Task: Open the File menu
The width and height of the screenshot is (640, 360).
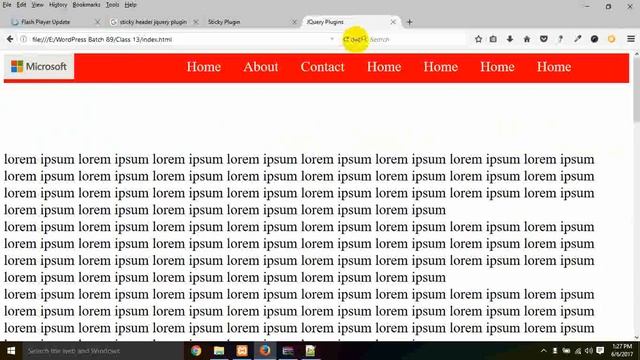Action: [7, 5]
